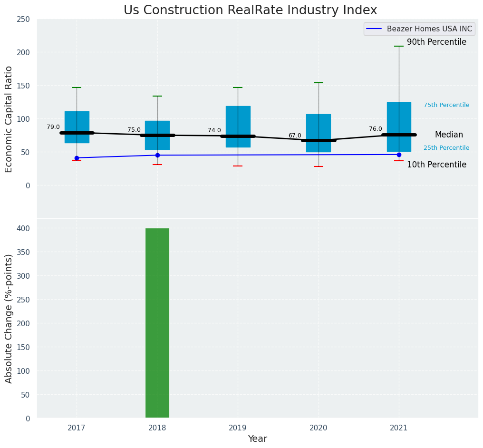Click the 90th Percentile annotation
Image resolution: width=483 pixels, height=448 pixels.
[x=436, y=42]
